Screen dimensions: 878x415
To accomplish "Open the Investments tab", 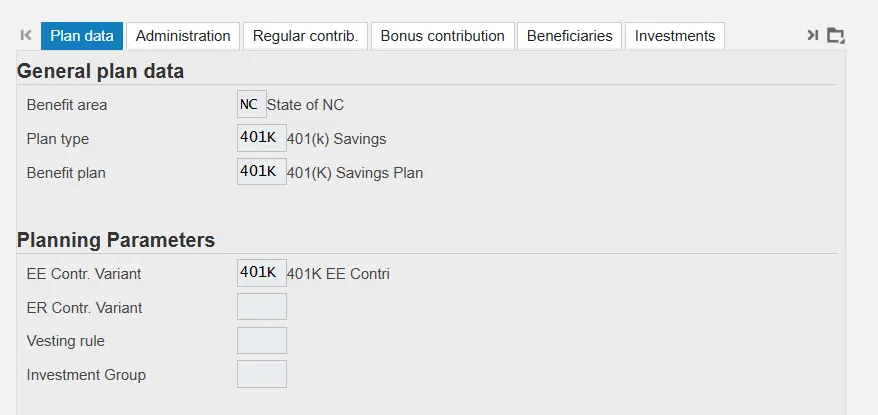I will point(675,36).
